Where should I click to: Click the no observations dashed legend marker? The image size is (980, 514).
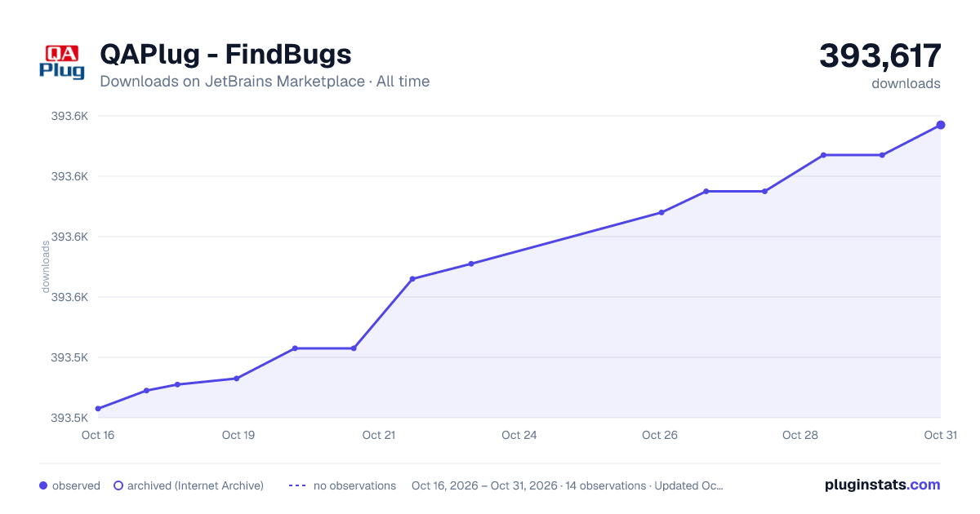297,485
